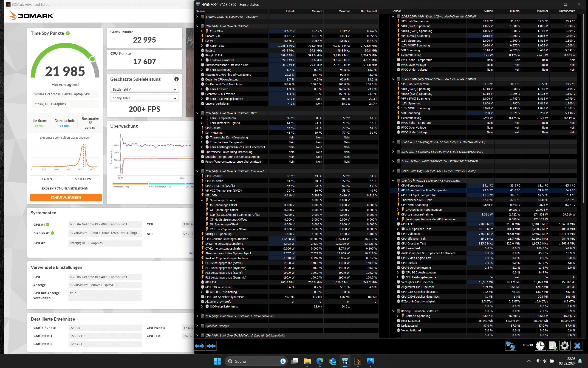Click the SPEICHERN button
The width and height of the screenshot is (588, 368).
point(83,179)
